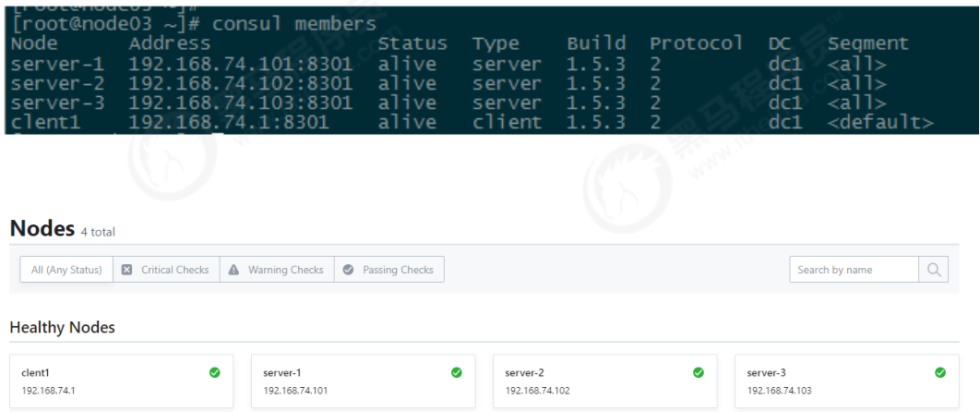This screenshot has width=980, height=412.
Task: Filter nodes by Critical Checks
Action: [x=166, y=270]
